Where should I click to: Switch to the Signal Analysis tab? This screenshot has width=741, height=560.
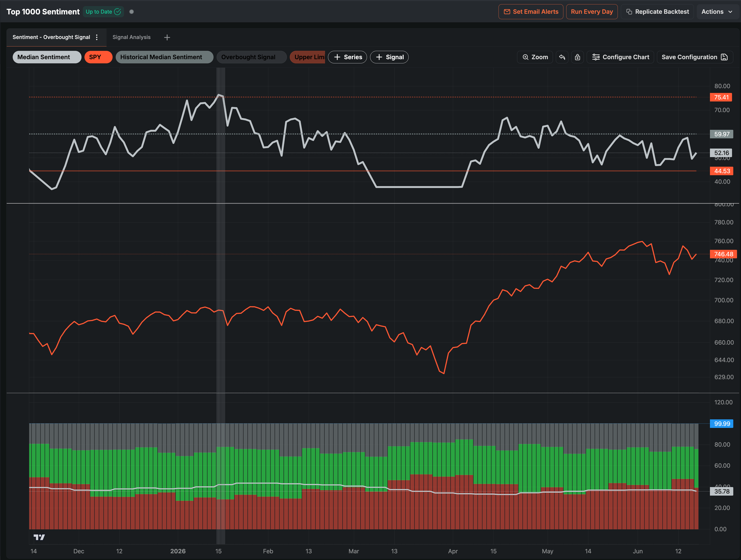click(131, 37)
